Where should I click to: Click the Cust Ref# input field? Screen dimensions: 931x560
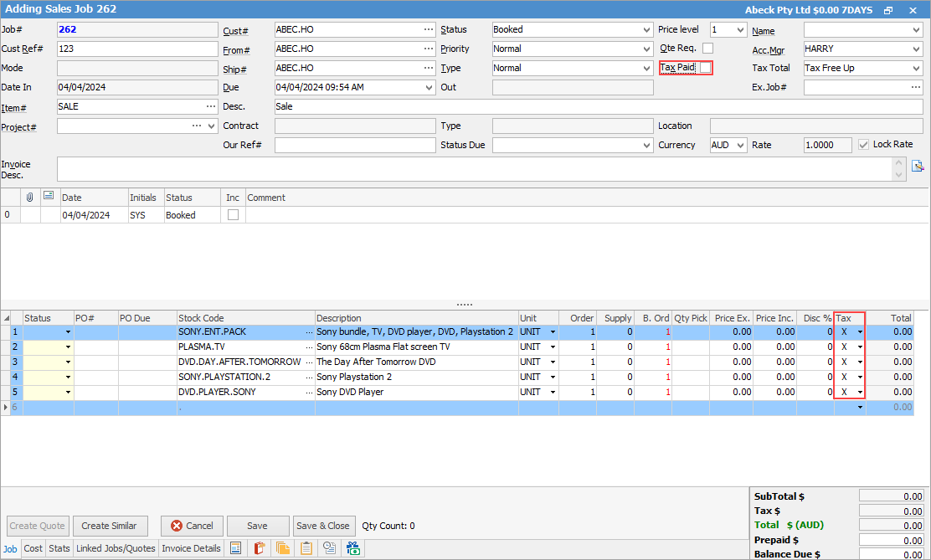[136, 49]
